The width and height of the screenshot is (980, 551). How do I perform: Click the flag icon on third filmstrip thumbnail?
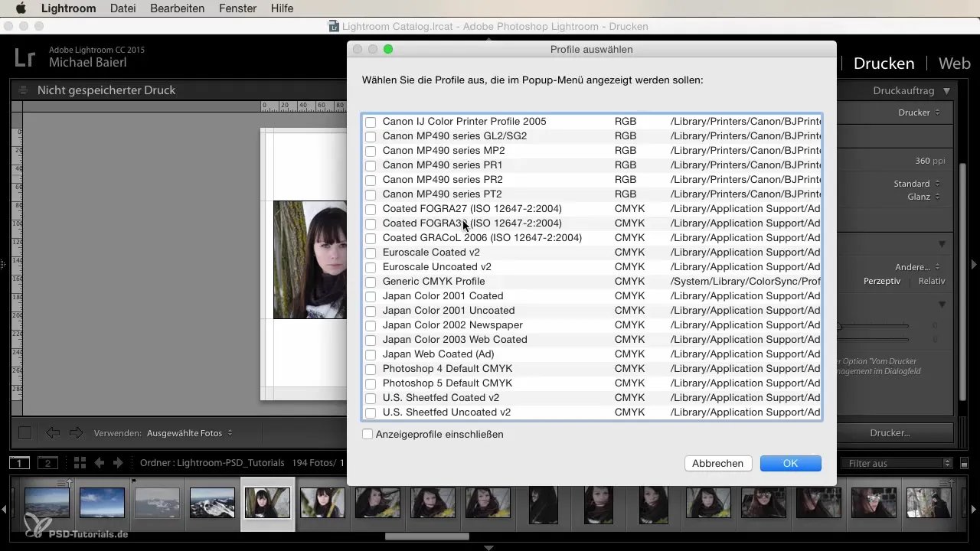click(136, 482)
